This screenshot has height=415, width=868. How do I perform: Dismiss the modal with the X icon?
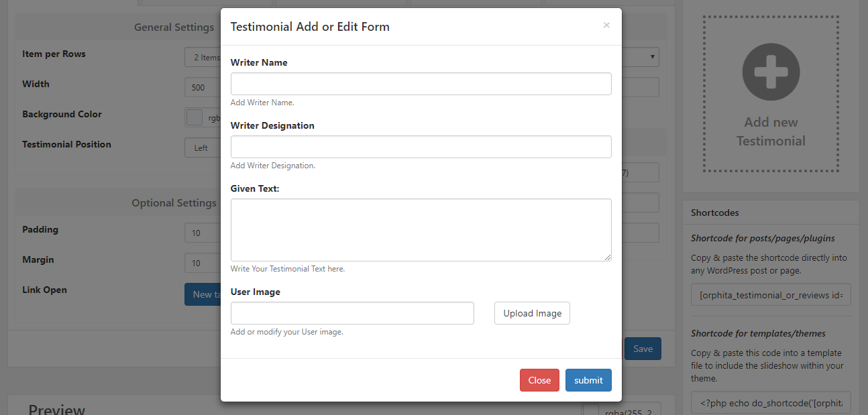(606, 25)
